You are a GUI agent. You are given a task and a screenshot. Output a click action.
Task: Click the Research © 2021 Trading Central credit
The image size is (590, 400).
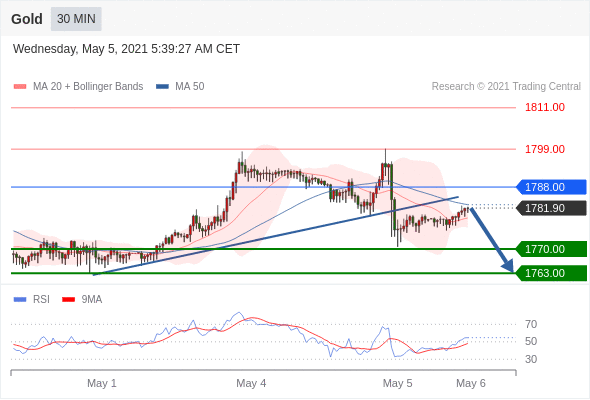[506, 87]
